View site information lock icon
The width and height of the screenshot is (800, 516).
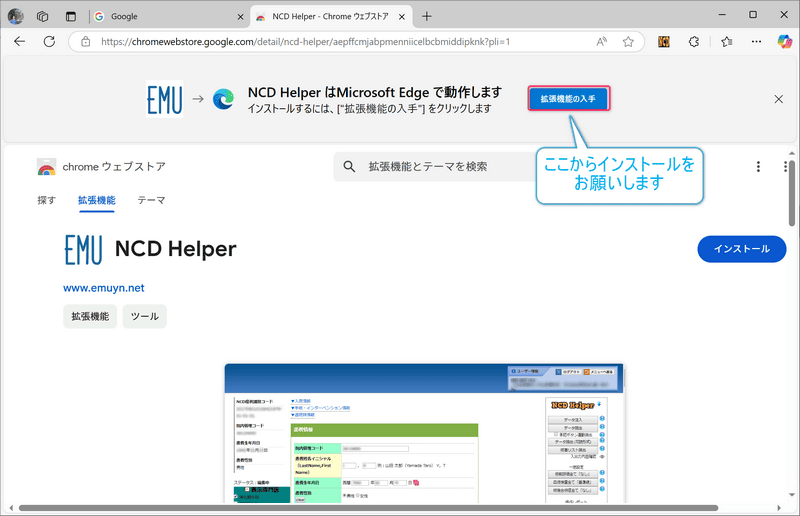[85, 42]
